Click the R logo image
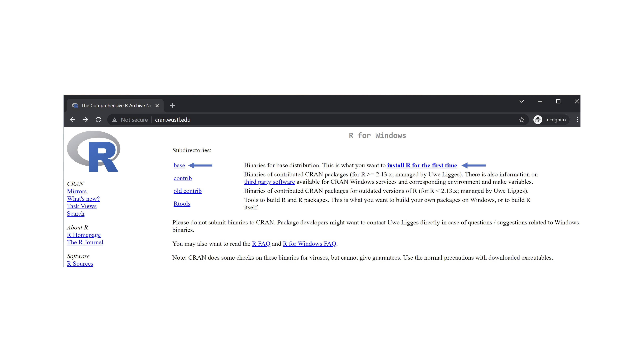 coord(94,151)
